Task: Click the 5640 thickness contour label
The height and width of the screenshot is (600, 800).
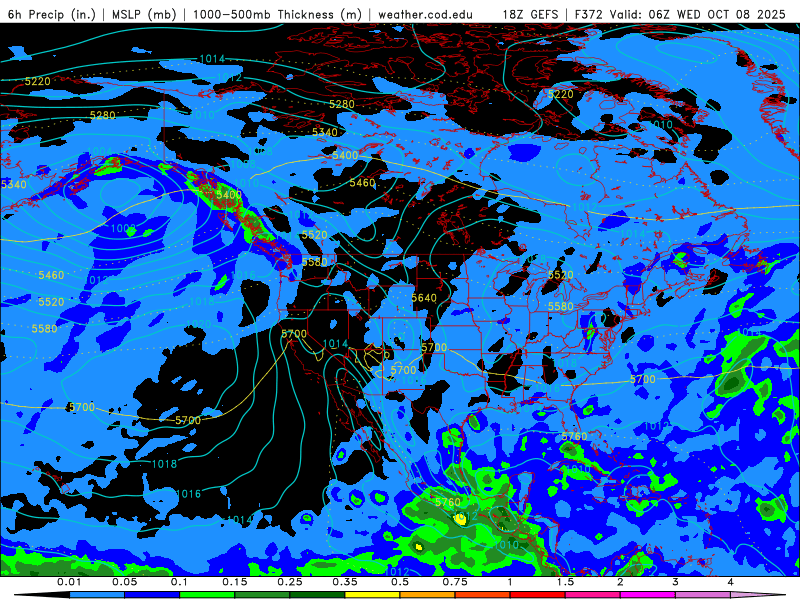Action: (x=424, y=298)
